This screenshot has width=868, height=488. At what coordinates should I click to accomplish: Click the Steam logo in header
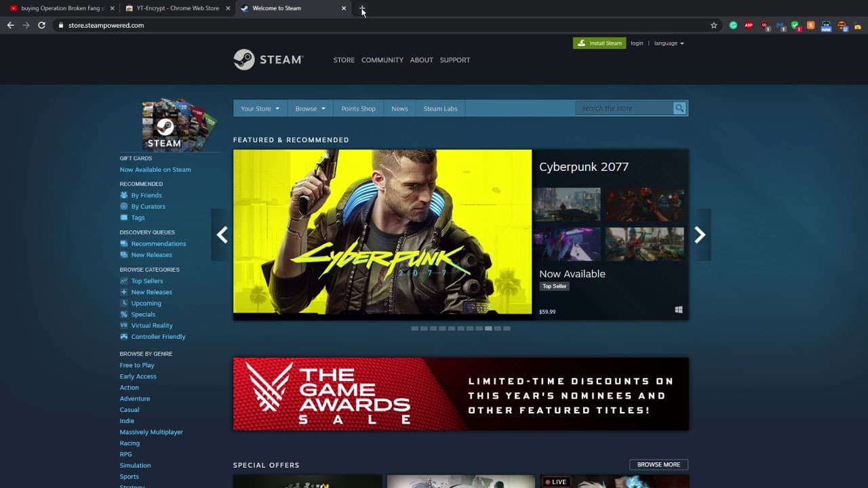tap(268, 60)
